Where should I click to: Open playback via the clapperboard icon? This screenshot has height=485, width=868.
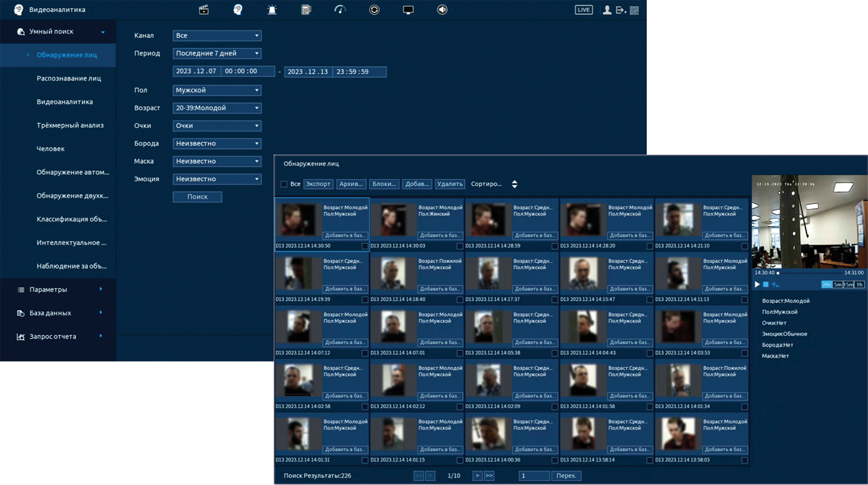[203, 10]
